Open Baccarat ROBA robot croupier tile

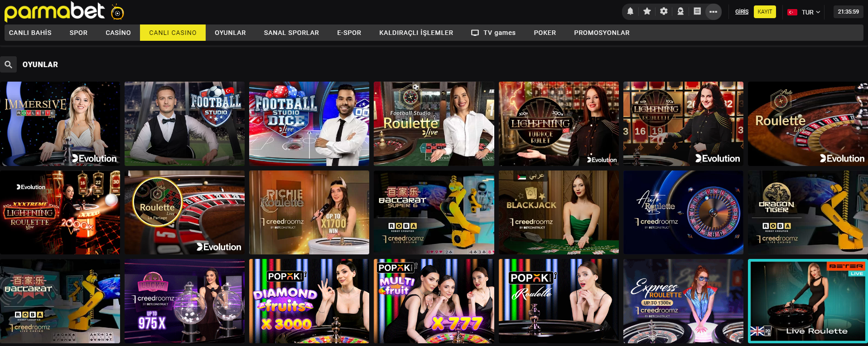click(60, 301)
